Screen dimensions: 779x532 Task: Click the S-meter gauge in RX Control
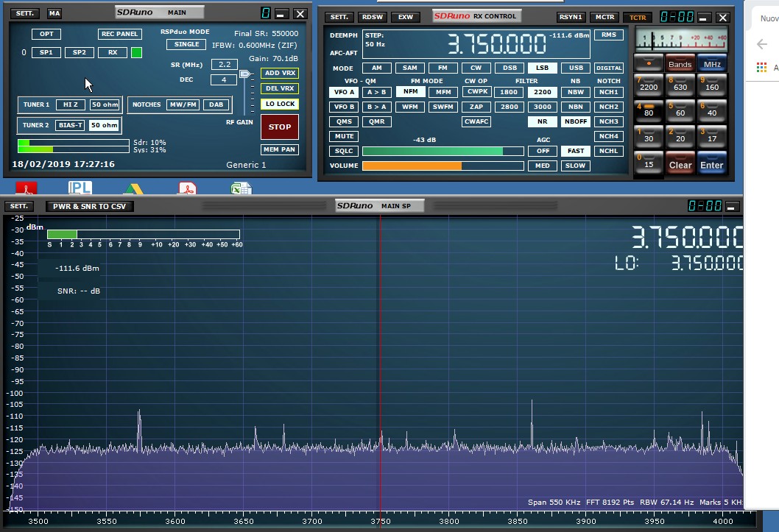pos(681,40)
